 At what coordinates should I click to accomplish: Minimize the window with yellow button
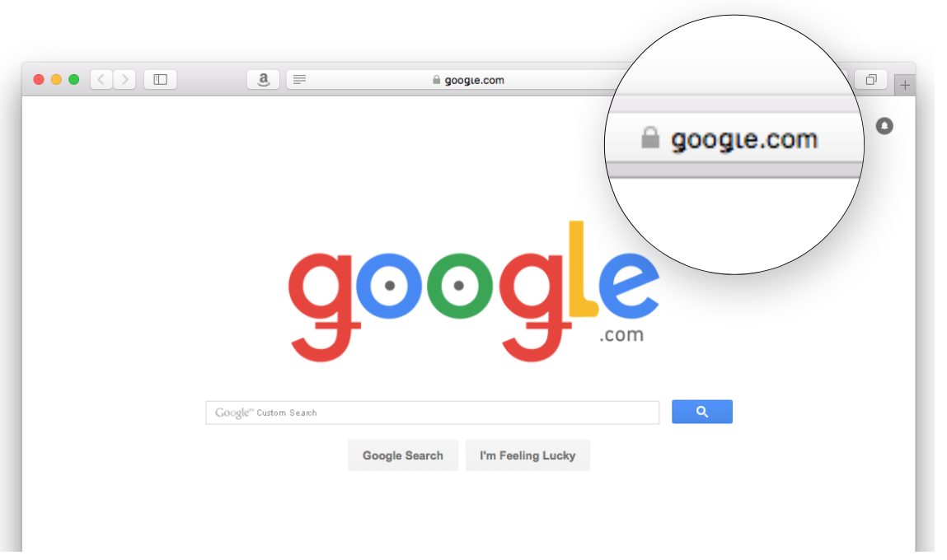pyautogui.click(x=56, y=80)
